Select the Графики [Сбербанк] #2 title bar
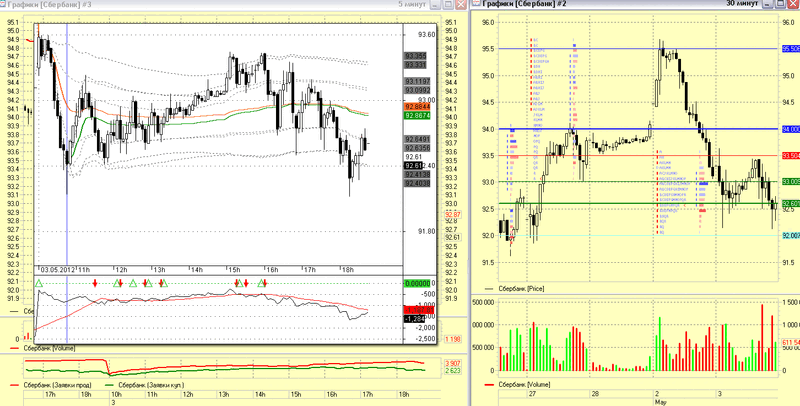The width and height of the screenshot is (800, 406). [x=635, y=4]
